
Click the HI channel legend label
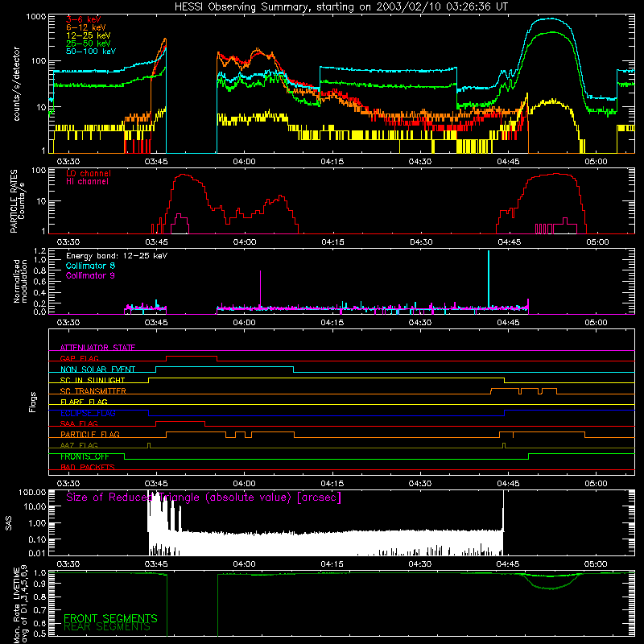87,182
